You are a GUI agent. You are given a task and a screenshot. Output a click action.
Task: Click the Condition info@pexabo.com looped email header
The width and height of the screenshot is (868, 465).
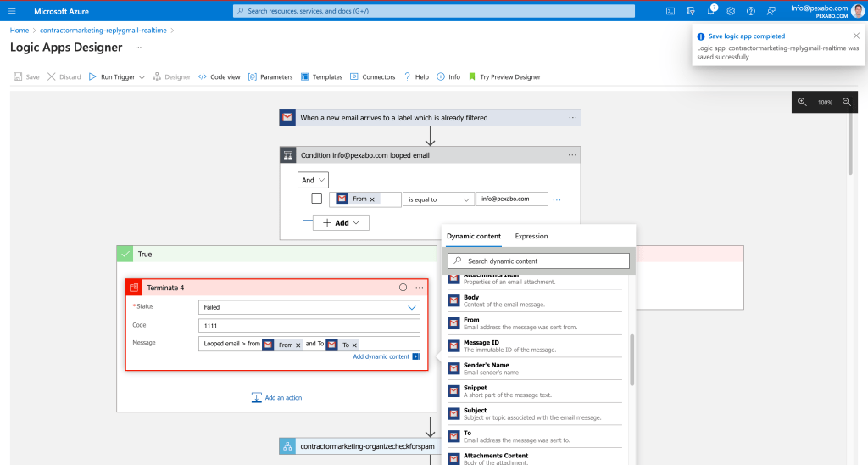tap(430, 155)
